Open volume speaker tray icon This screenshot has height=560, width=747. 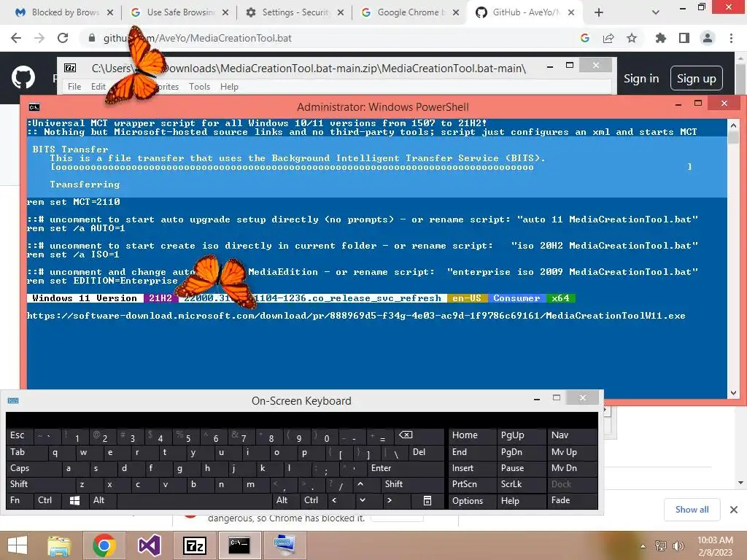click(678, 545)
